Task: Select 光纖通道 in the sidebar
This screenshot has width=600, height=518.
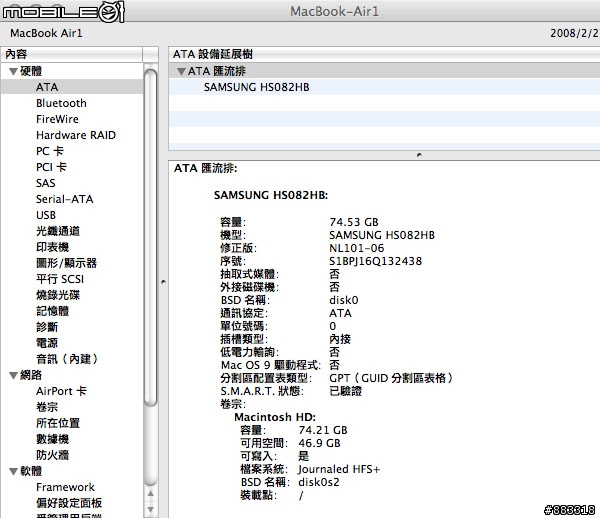Action: [58, 231]
